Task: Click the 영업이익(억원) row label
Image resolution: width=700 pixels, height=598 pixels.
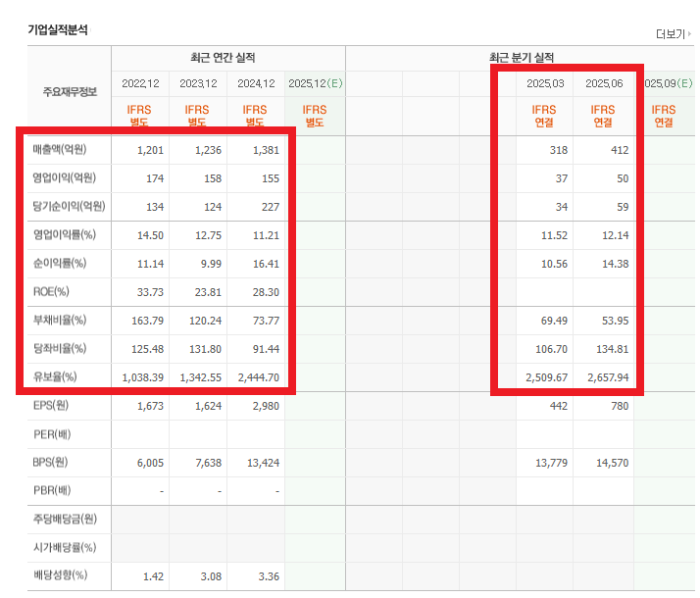Action: 64,178
